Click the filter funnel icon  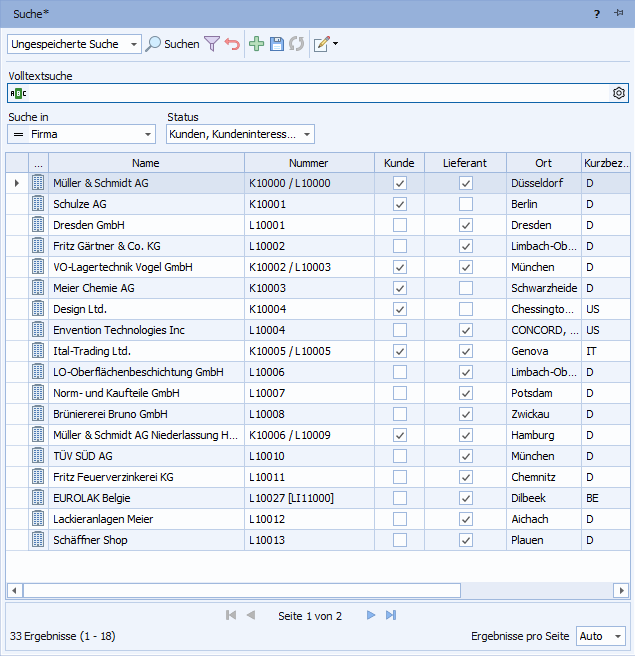pyautogui.click(x=212, y=44)
